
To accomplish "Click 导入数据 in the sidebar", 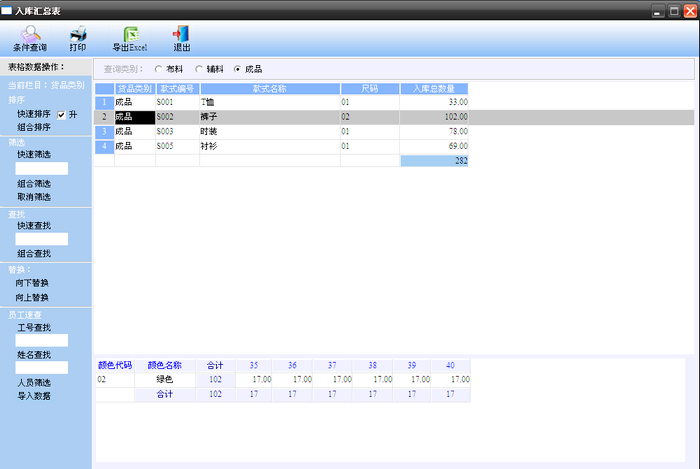I will pyautogui.click(x=34, y=396).
